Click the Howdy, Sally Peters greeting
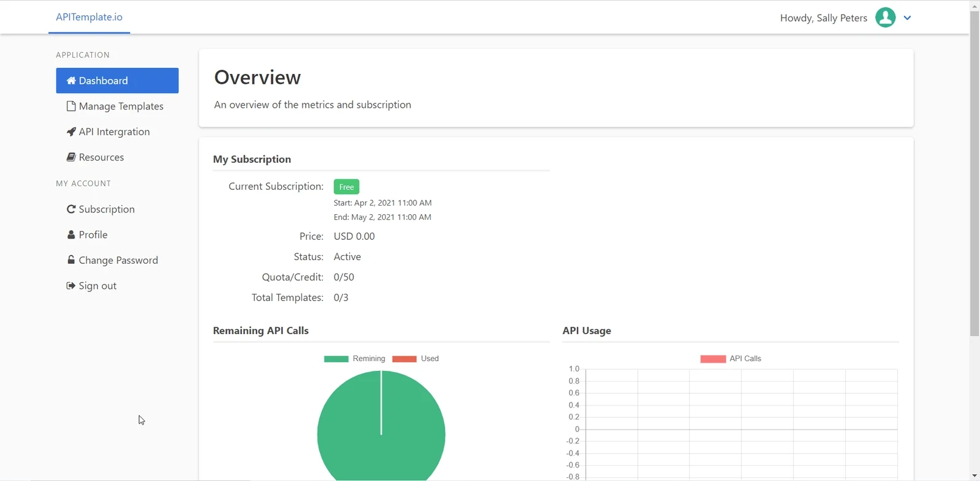This screenshot has height=481, width=980. (823, 18)
